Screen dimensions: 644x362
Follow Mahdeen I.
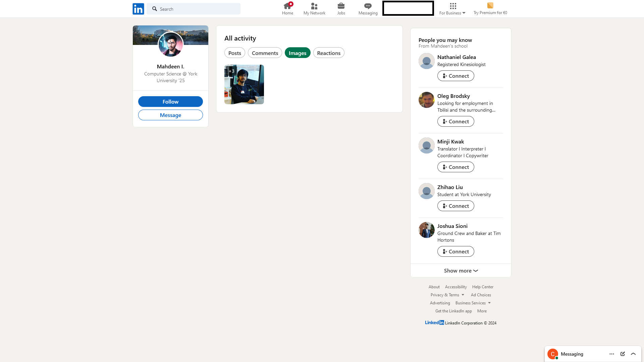(170, 102)
